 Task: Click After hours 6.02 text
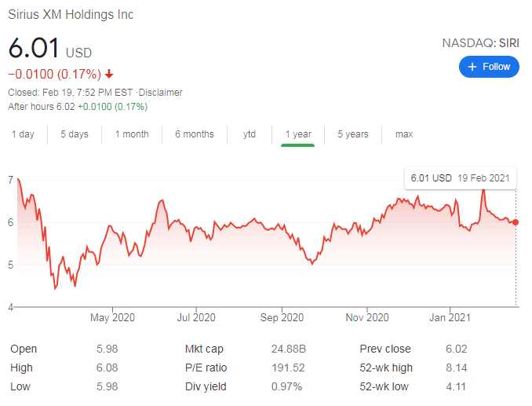(42, 107)
